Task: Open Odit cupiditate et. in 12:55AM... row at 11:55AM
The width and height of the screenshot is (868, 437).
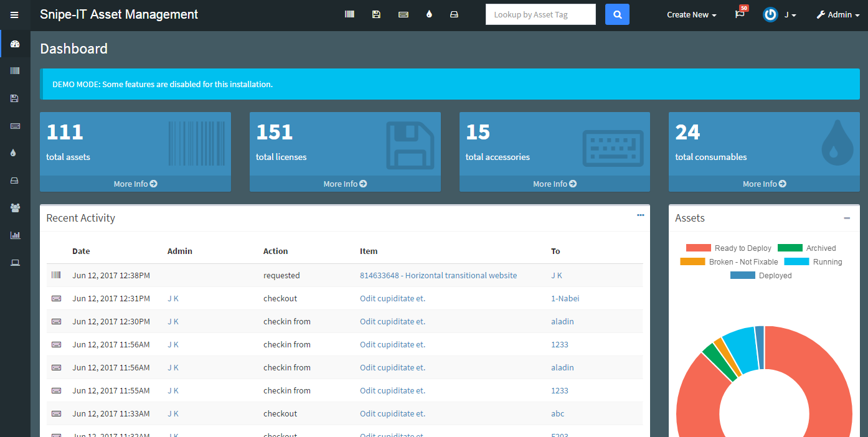Action: click(x=392, y=390)
